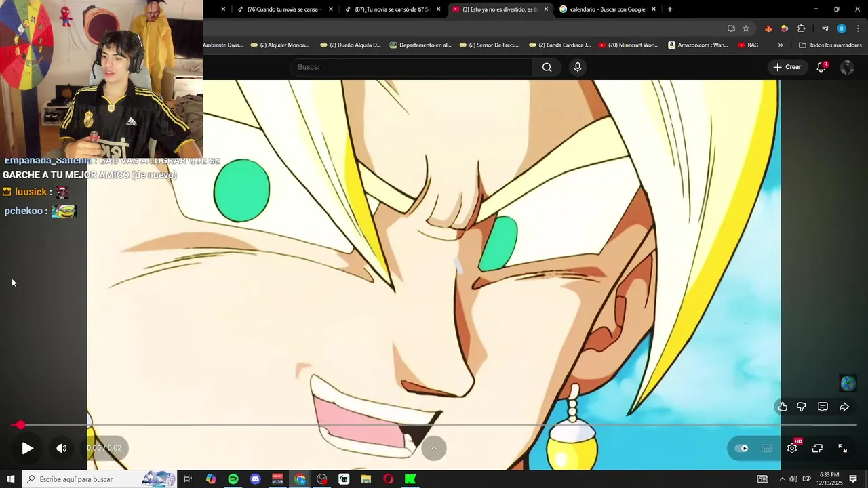868x488 pixels.
Task: Click the YouTube search magnifier button
Action: [x=547, y=67]
